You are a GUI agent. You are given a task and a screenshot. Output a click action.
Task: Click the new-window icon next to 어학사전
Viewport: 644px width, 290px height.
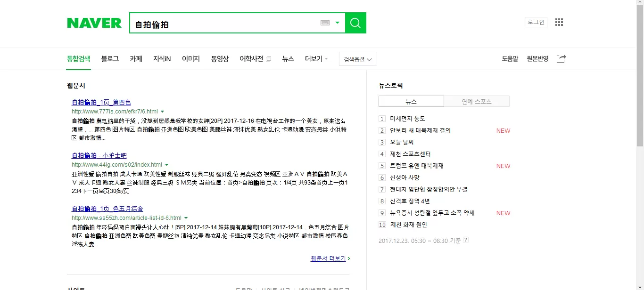pos(269,59)
